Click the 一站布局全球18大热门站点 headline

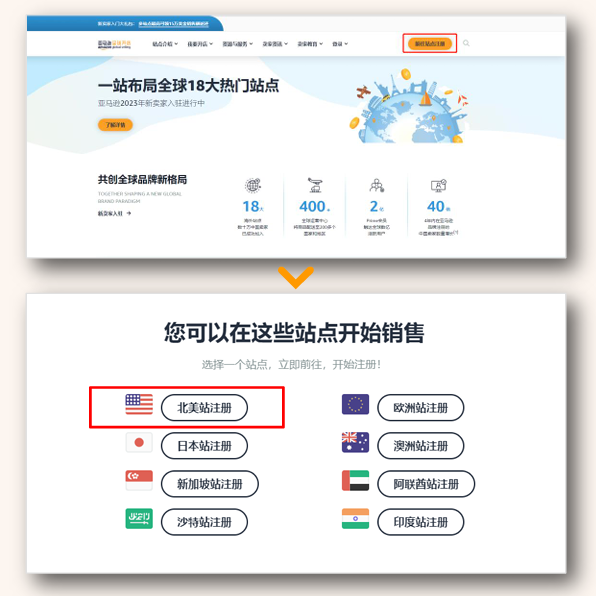tap(189, 85)
